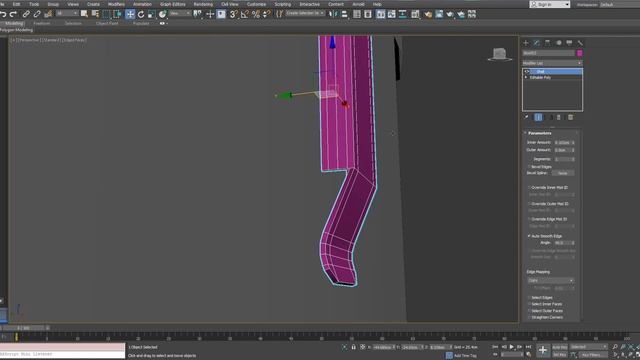Screen dimensions: 640x360
Task: Enable the Select Outer Faces checkbox
Action: [529, 311]
